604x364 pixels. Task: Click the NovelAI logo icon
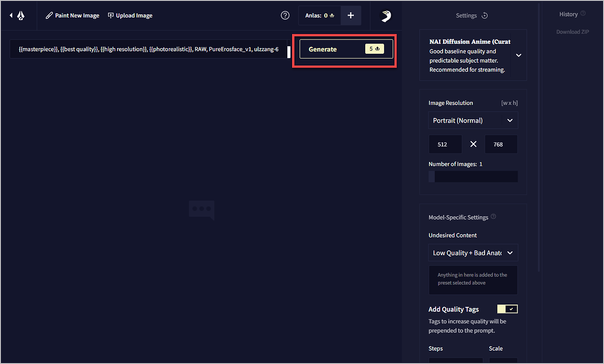21,16
